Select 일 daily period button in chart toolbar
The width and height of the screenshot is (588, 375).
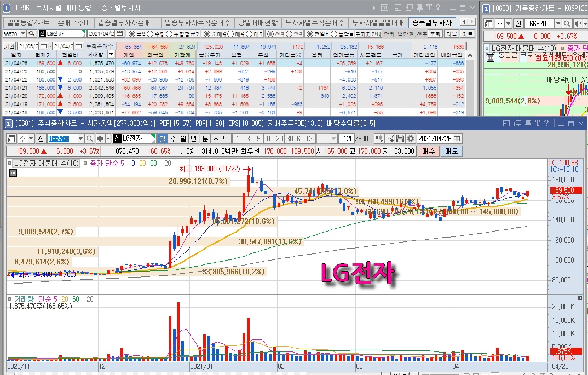click(x=162, y=139)
